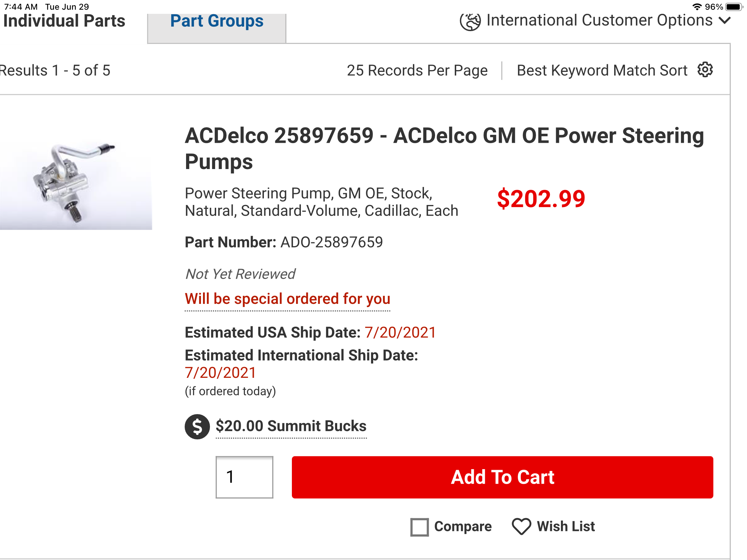Tap the battery indicator icon

tap(734, 7)
